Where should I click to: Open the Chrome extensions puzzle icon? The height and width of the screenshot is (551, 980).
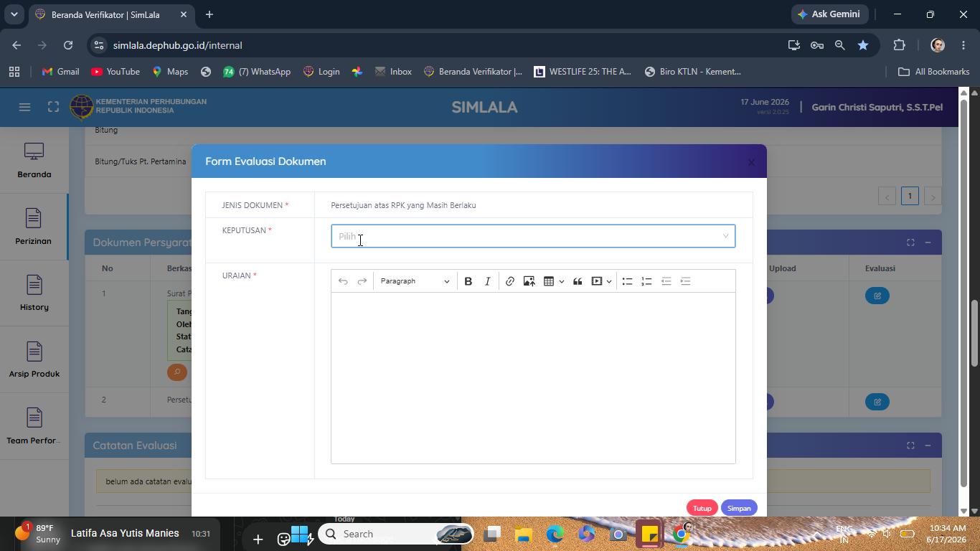click(x=899, y=45)
